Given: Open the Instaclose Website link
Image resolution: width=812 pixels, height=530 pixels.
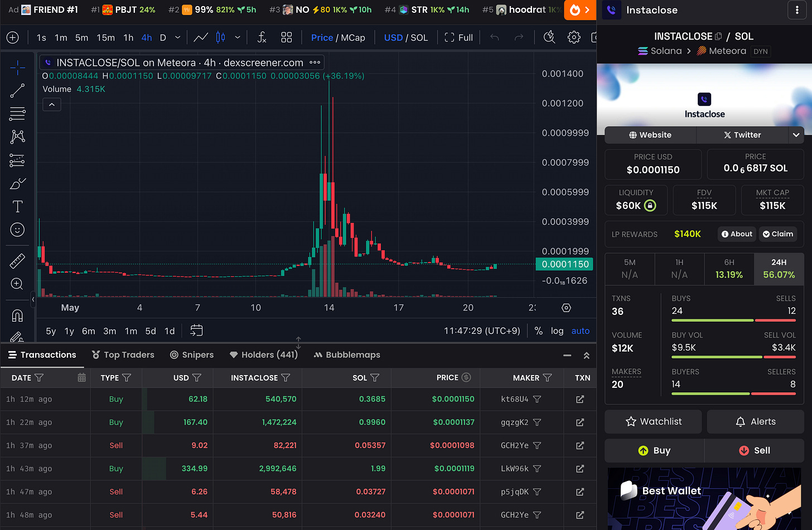Looking at the screenshot, I should click(x=650, y=135).
